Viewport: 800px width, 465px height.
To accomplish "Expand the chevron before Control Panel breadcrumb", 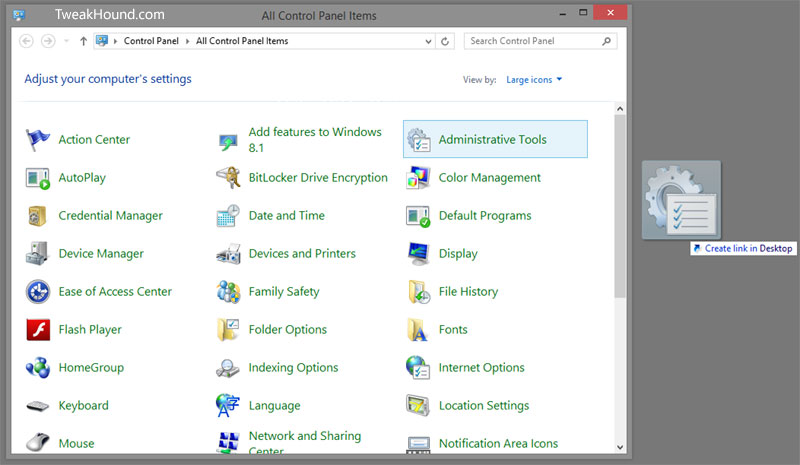I will [x=115, y=41].
